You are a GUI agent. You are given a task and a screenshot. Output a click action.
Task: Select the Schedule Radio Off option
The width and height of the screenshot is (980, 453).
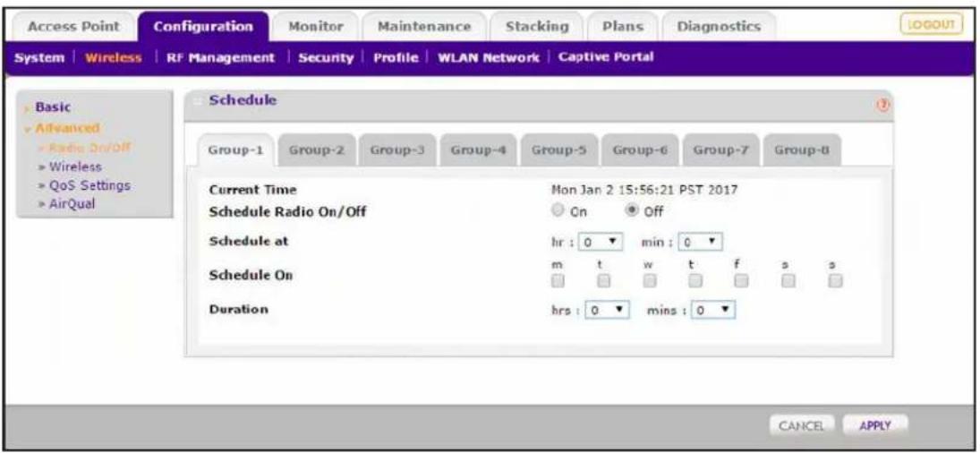[633, 211]
